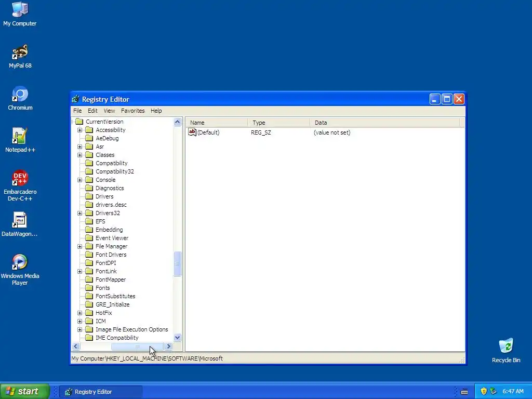Click Registry Editor taskbar button
Image resolution: width=532 pixels, height=399 pixels.
pyautogui.click(x=101, y=392)
